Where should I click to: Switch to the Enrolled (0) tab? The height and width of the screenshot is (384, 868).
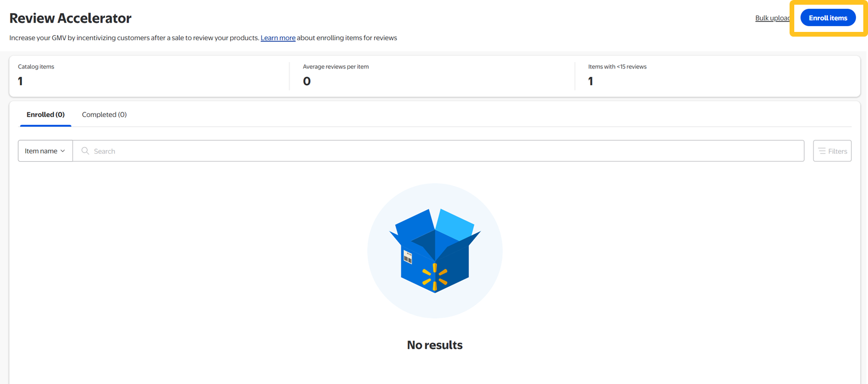(x=45, y=115)
